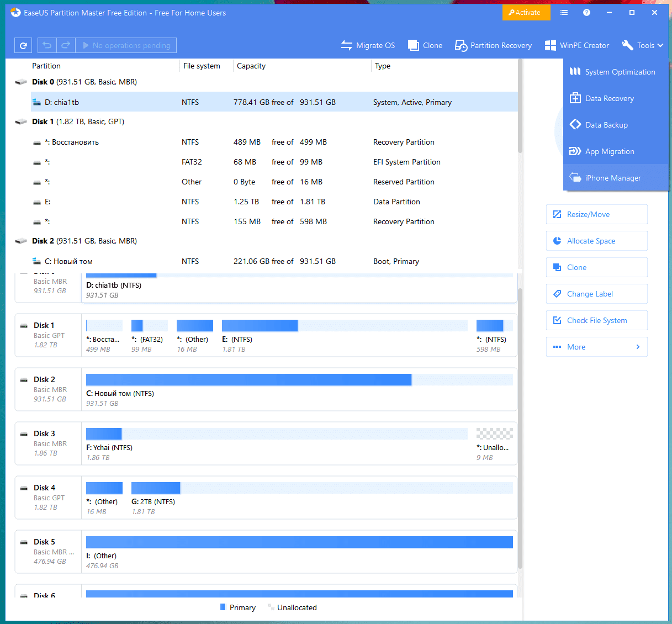
Task: Select the E: Data Partition row
Action: tap(274, 202)
